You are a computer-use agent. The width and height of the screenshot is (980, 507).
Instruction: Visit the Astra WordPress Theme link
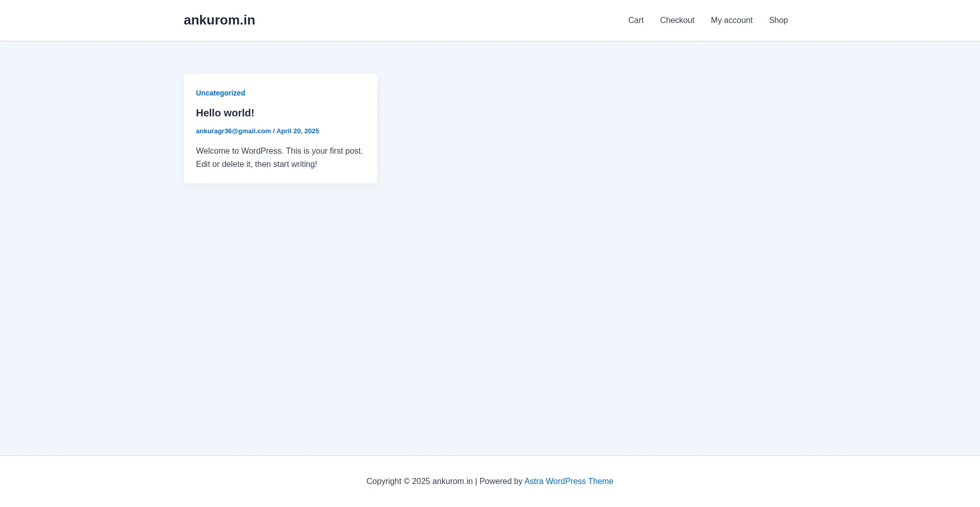tap(569, 481)
